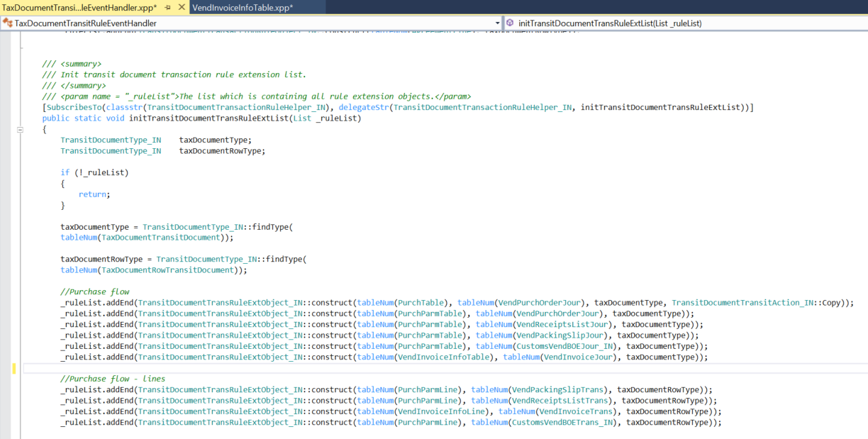
Task: Click the classstr keyword in the attribute
Action: click(123, 108)
